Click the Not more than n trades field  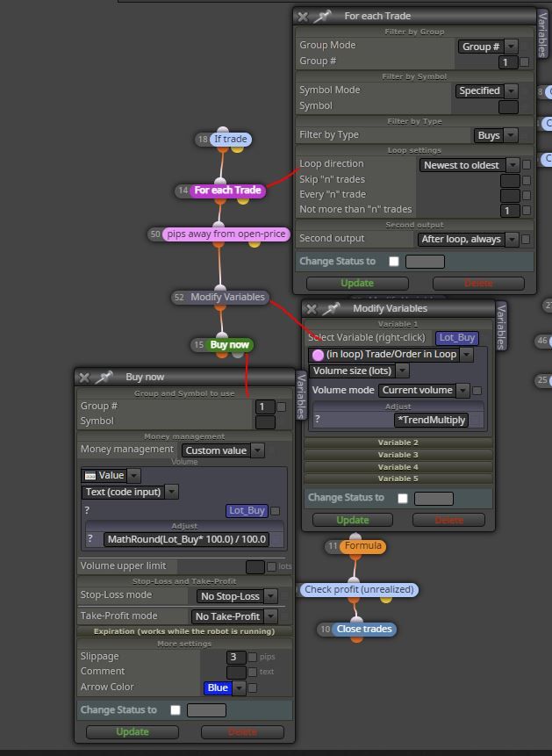[510, 210]
